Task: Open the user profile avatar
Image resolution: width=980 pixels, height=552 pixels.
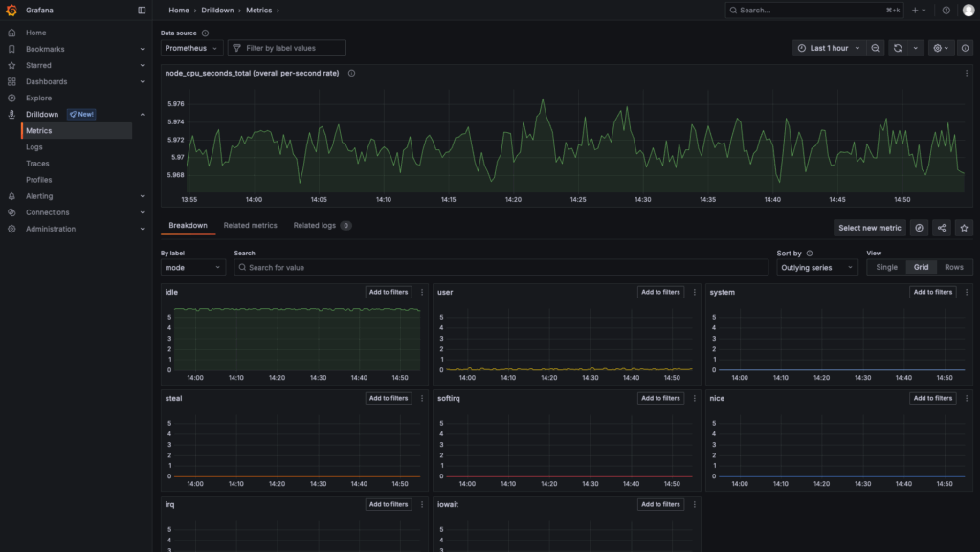Action: [x=968, y=10]
